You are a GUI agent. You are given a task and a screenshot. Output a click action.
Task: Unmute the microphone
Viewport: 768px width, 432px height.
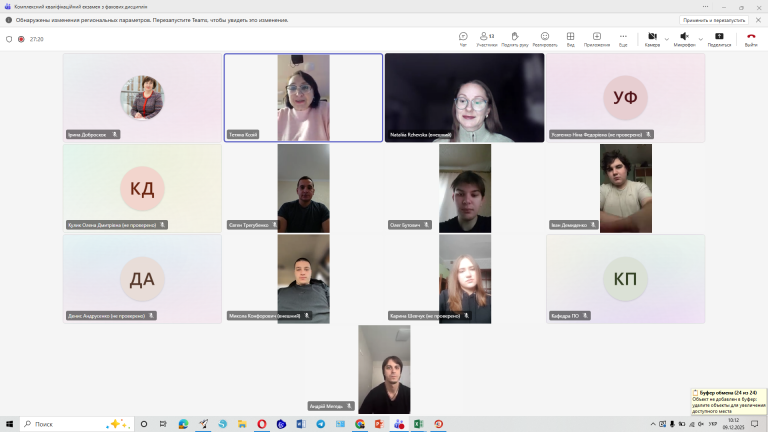[x=683, y=38]
